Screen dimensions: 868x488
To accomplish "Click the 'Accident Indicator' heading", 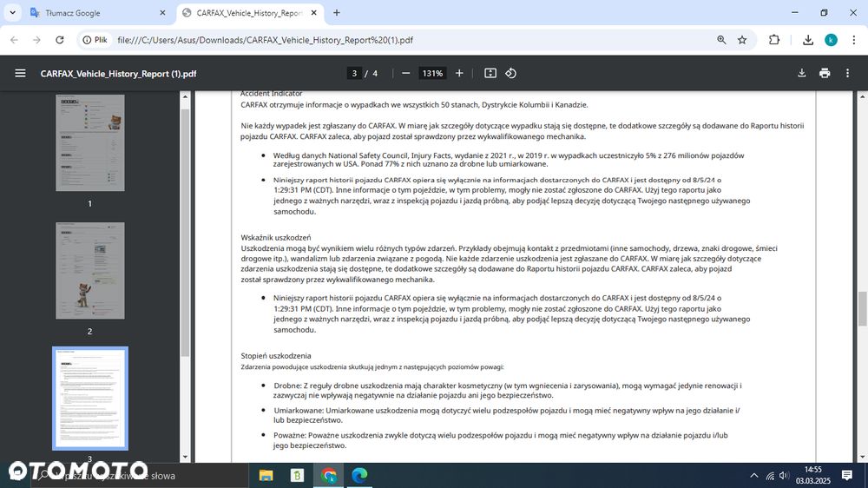I will pos(271,94).
